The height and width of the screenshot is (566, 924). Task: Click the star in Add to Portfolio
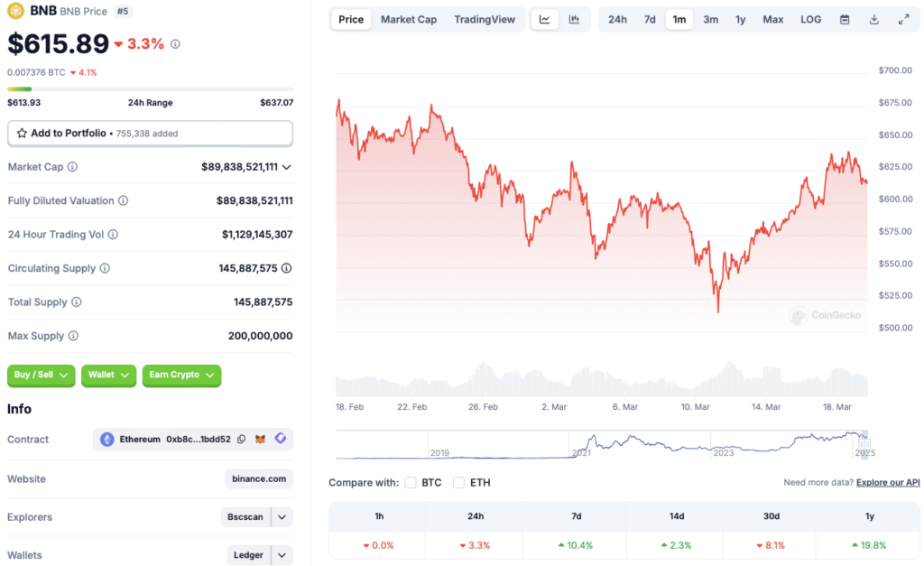(20, 133)
